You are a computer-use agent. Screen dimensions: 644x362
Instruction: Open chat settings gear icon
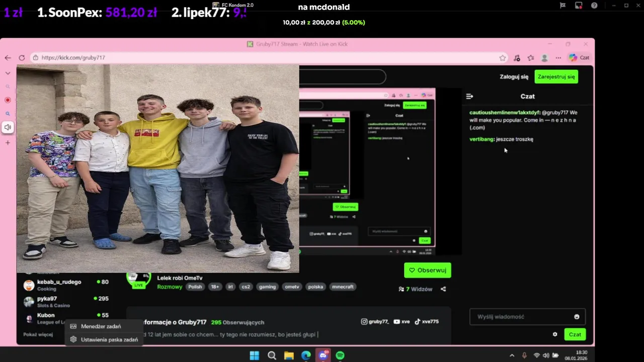[555, 334]
